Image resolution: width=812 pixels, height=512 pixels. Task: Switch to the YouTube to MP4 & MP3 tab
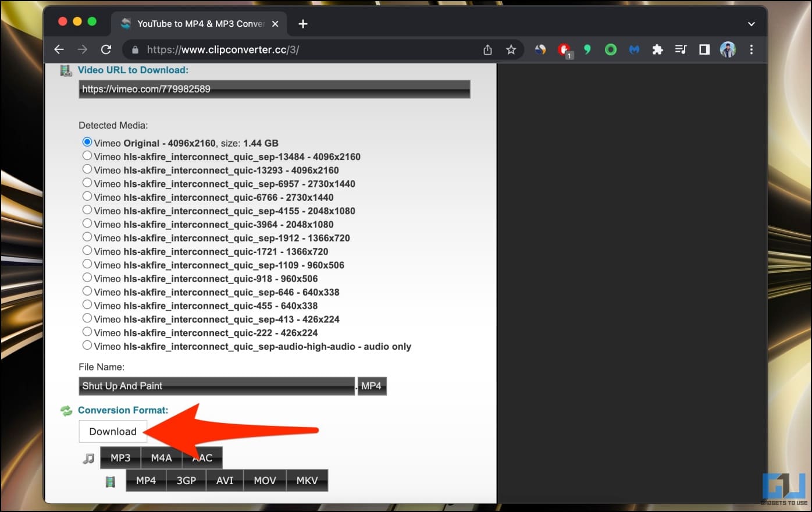pos(200,24)
